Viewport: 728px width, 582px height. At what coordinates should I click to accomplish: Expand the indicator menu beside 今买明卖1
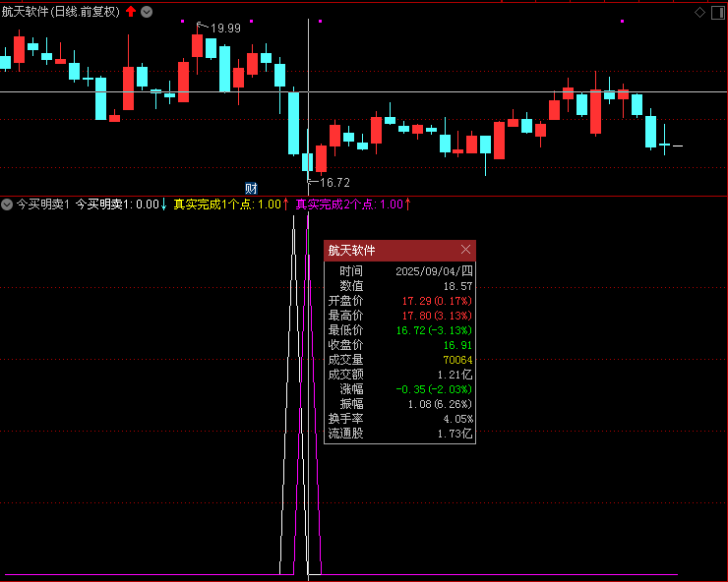click(7, 204)
